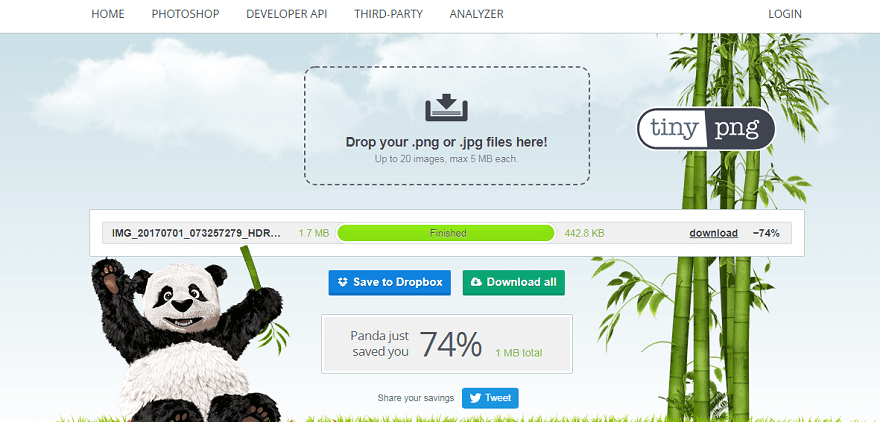Click the Twitter bird icon
This screenshot has width=880, height=422.
(x=474, y=398)
